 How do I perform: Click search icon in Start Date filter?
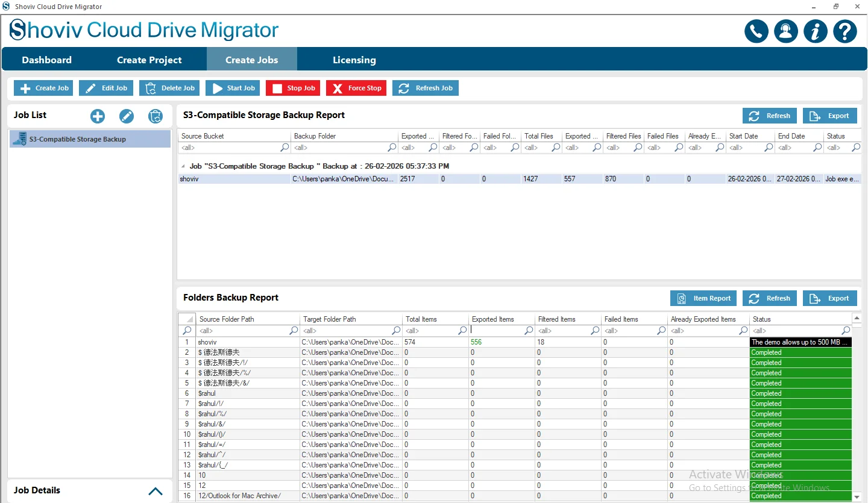point(768,148)
